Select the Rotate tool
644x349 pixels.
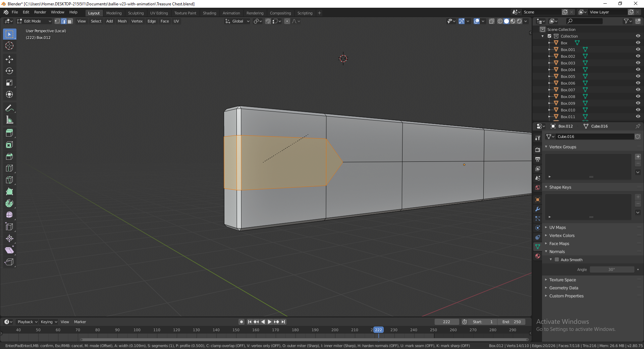pos(9,71)
